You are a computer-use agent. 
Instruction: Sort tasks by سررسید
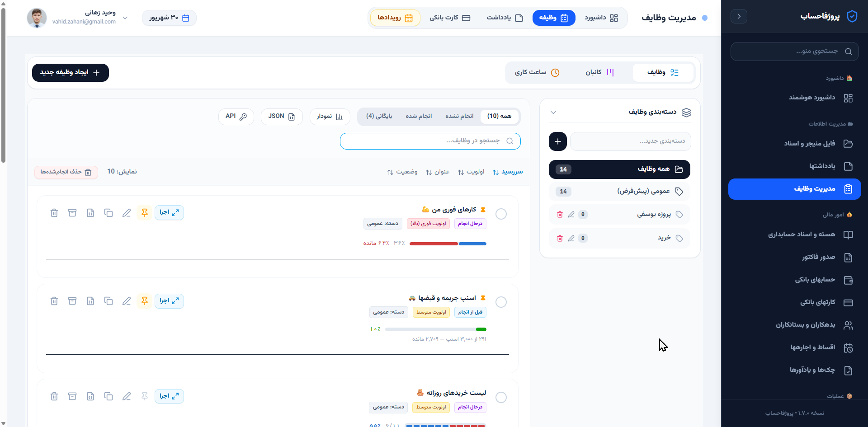pos(508,172)
